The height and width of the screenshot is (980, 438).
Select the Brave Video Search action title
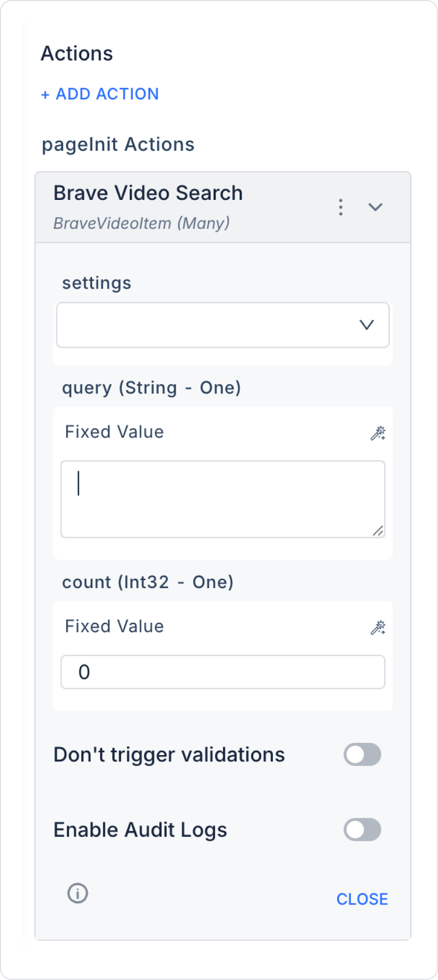pos(148,193)
